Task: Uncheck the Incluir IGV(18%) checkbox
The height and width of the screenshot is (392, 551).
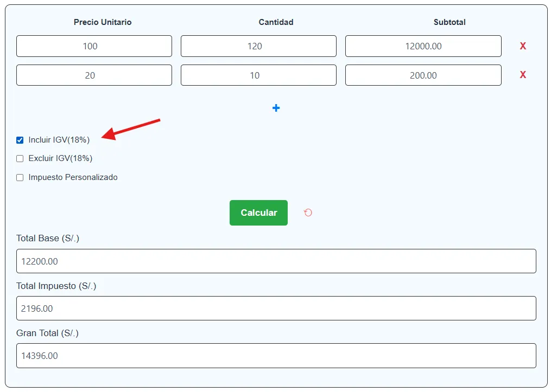Action: click(x=20, y=140)
